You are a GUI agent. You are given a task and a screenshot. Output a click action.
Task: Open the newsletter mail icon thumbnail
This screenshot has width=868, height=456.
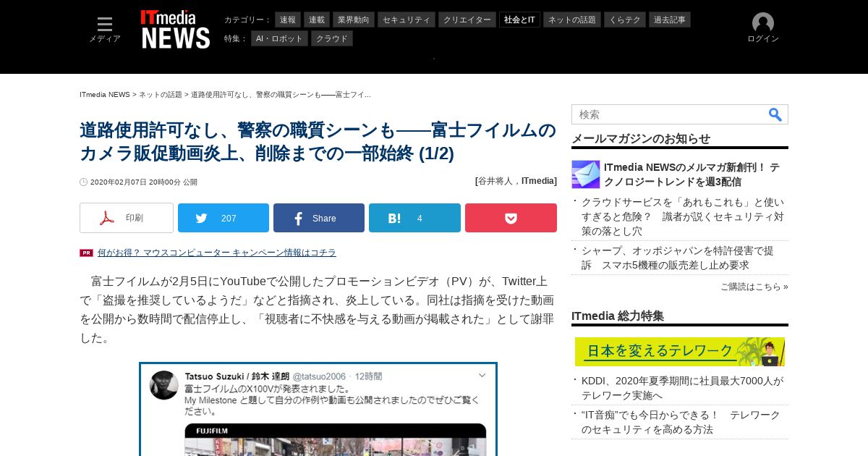tap(586, 174)
